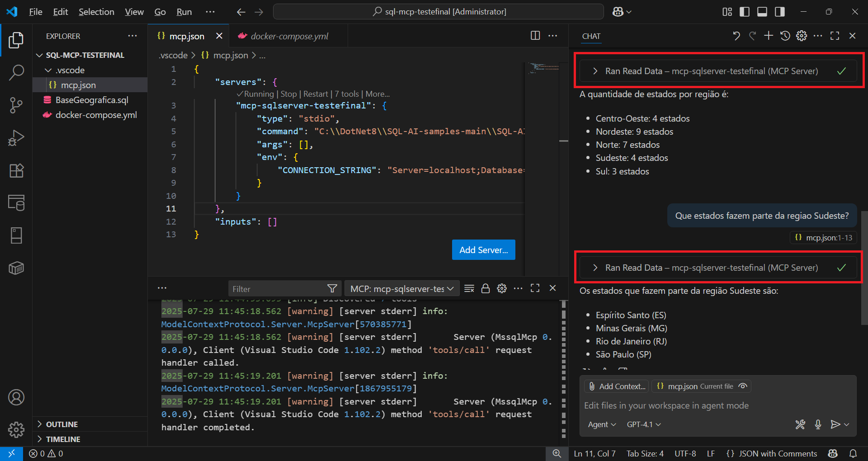Image resolution: width=868 pixels, height=461 pixels.
Task: Toggle the Secondary Side Bar
Action: click(x=780, y=12)
